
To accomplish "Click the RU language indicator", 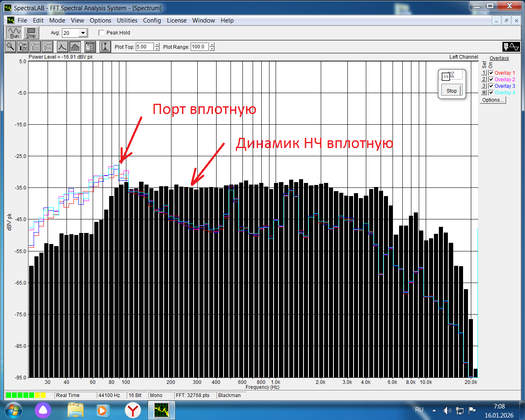I will [x=419, y=410].
